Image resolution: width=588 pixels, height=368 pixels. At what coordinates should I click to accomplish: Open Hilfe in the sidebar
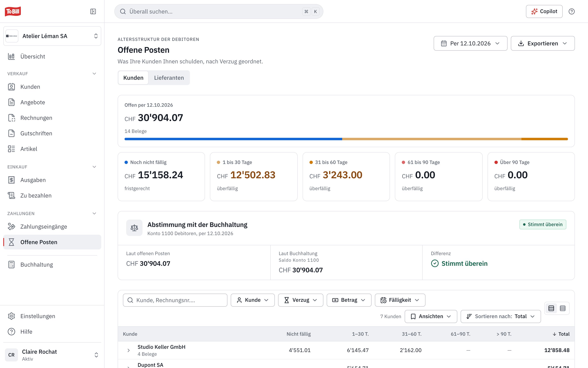click(x=52, y=332)
